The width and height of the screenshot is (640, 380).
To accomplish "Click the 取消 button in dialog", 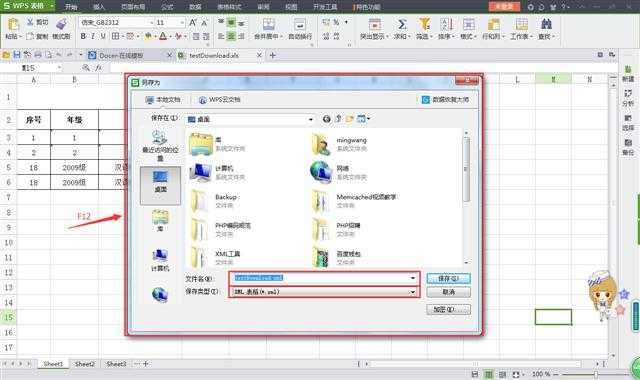I will (449, 292).
